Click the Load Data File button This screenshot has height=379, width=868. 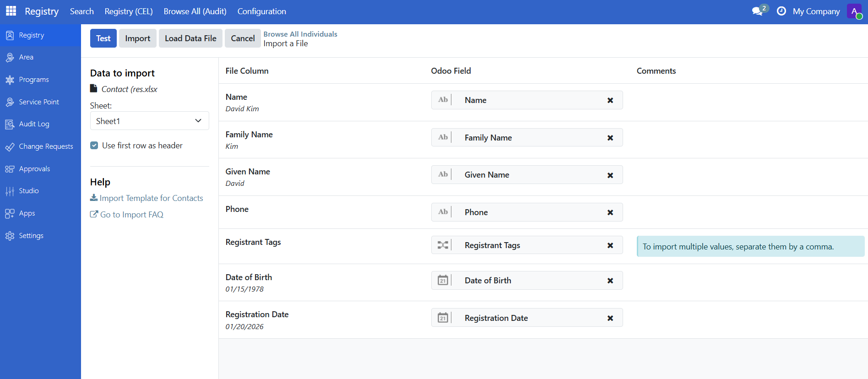(190, 38)
